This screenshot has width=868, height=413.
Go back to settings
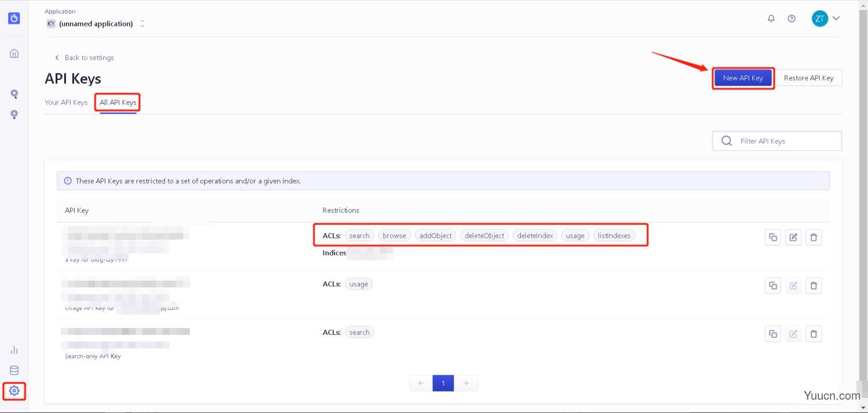click(84, 57)
